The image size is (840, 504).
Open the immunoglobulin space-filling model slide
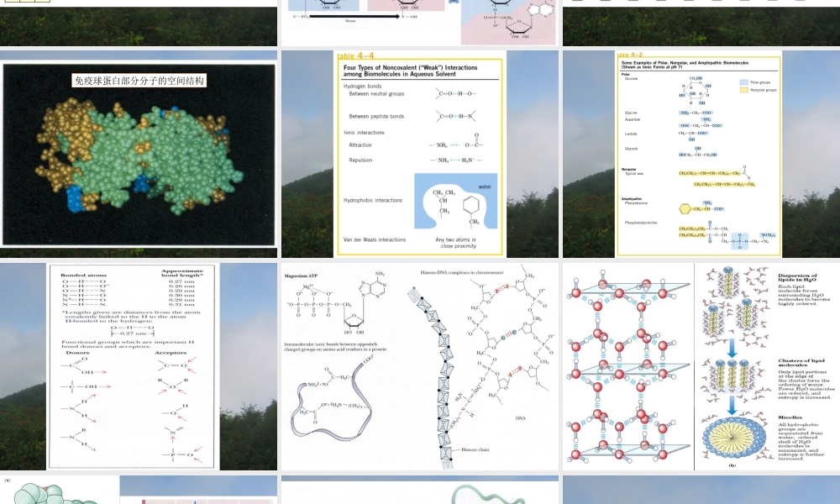139,154
